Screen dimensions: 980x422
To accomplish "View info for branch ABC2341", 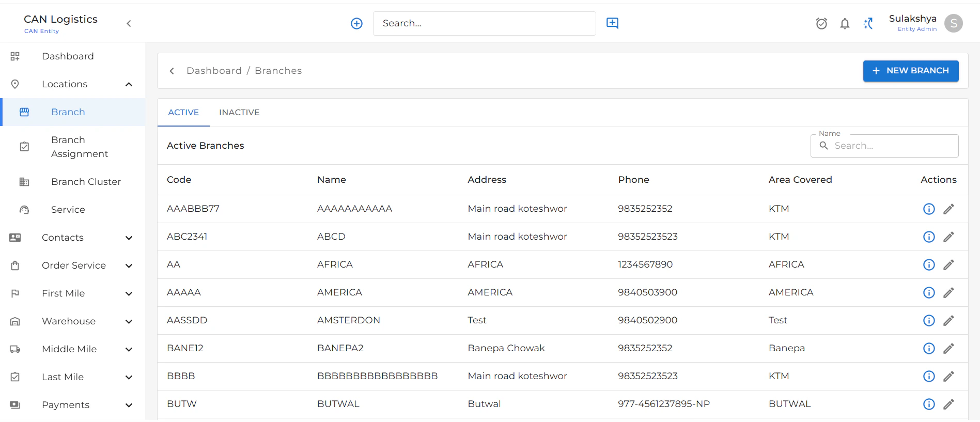I will pos(929,237).
